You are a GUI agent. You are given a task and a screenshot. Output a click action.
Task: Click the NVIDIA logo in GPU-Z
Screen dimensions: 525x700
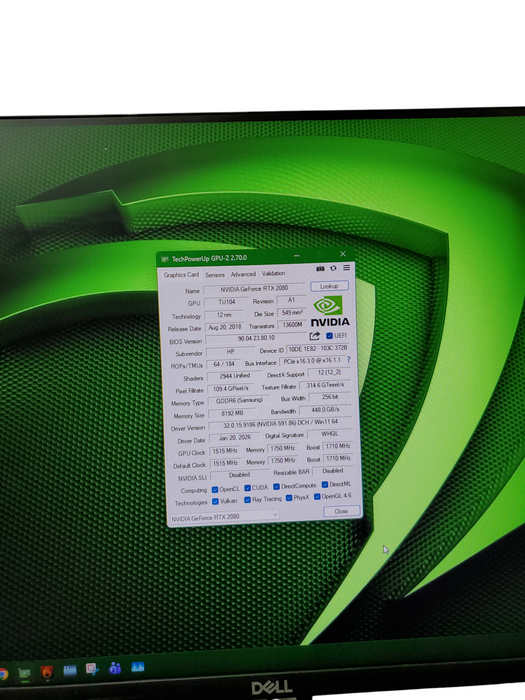(329, 311)
